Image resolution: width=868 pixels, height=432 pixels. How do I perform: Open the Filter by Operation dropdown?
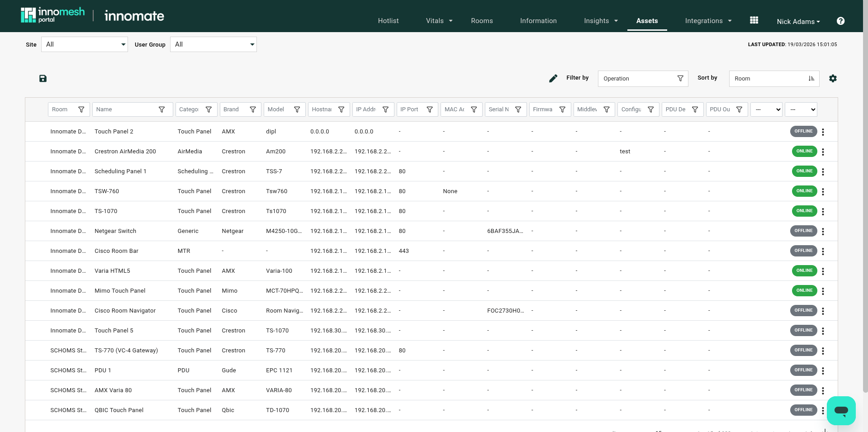[642, 79]
